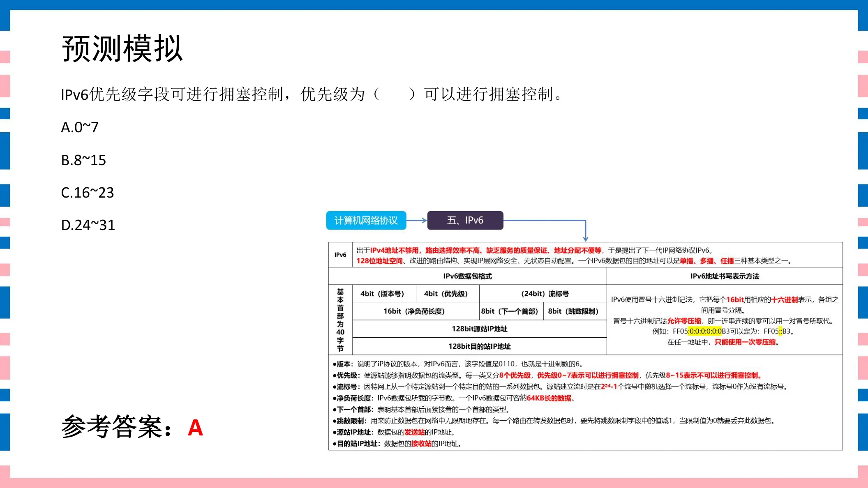Click the 8bit（下一个首部） cell
The width and height of the screenshot is (868, 488).
point(511,311)
